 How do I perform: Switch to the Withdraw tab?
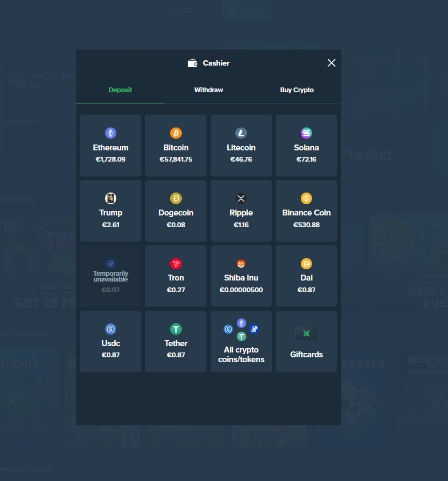tap(209, 90)
